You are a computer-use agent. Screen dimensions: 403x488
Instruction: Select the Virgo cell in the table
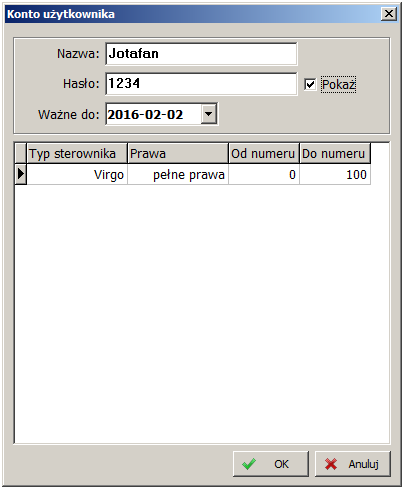coord(77,174)
